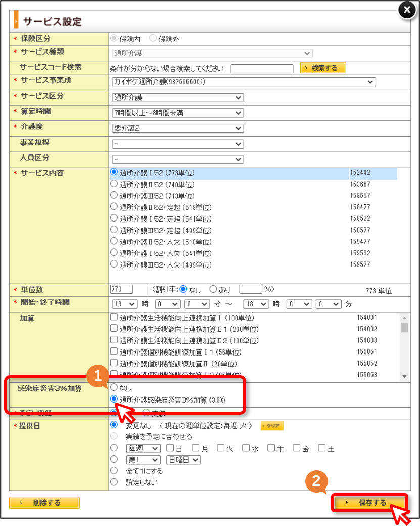Open the 算定時間 dropdown

178,113
